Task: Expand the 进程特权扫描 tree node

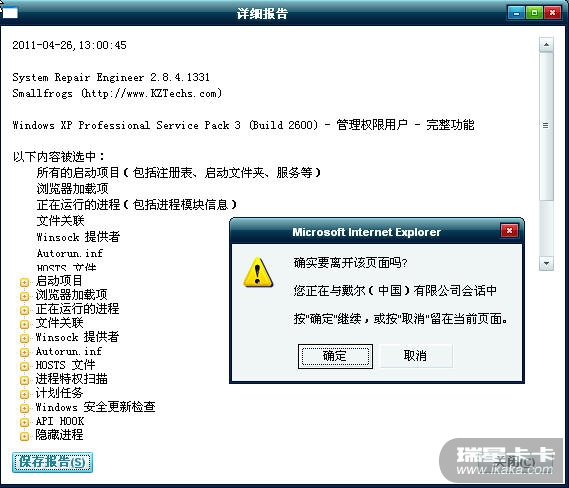Action: (x=24, y=380)
